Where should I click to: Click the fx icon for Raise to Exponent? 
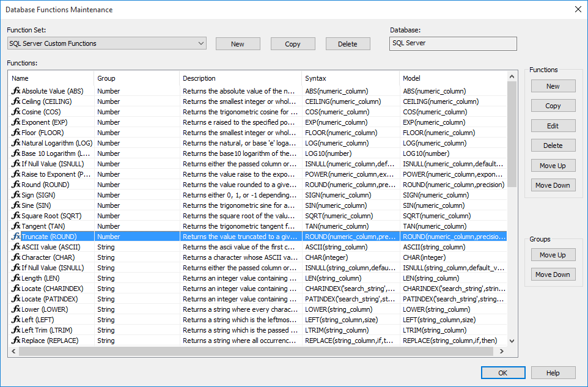tap(16, 174)
